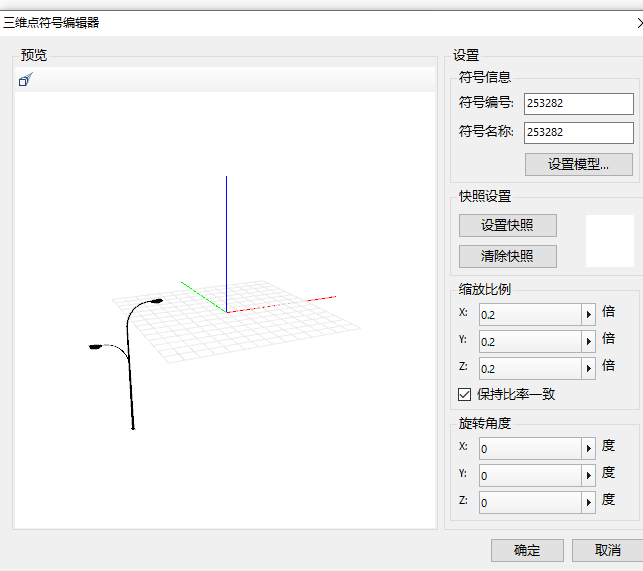The height and width of the screenshot is (571, 643).
Task: Open the rotation Y arrow dropdown
Action: [588, 475]
